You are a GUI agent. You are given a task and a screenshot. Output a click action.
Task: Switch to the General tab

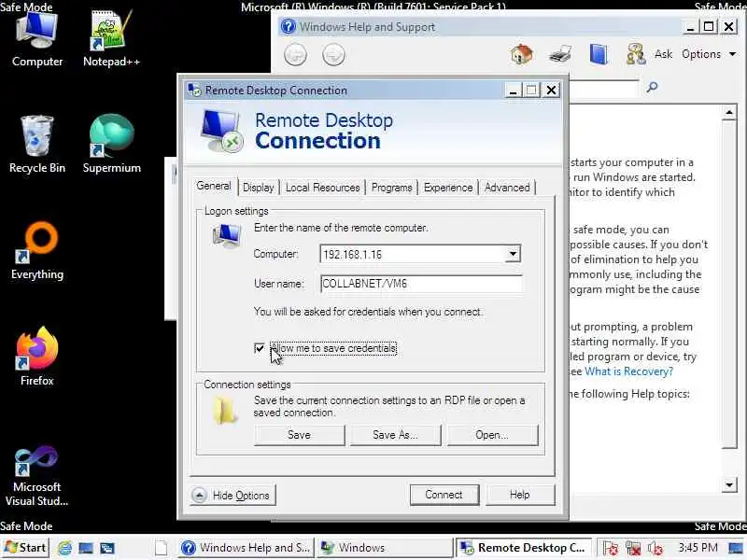pos(214,186)
